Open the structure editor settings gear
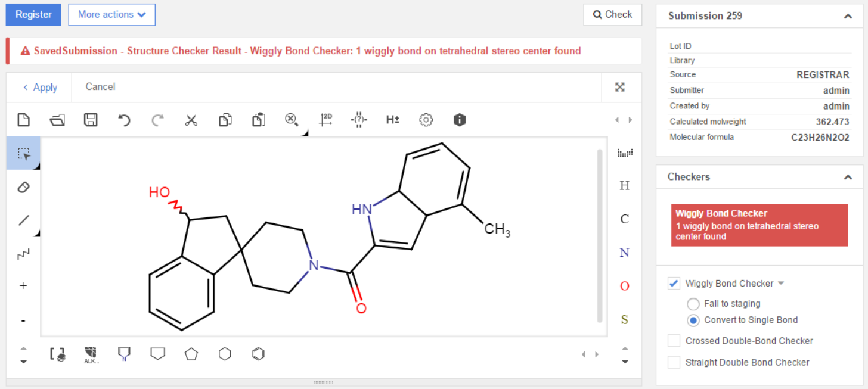The height and width of the screenshot is (389, 868). click(x=426, y=120)
